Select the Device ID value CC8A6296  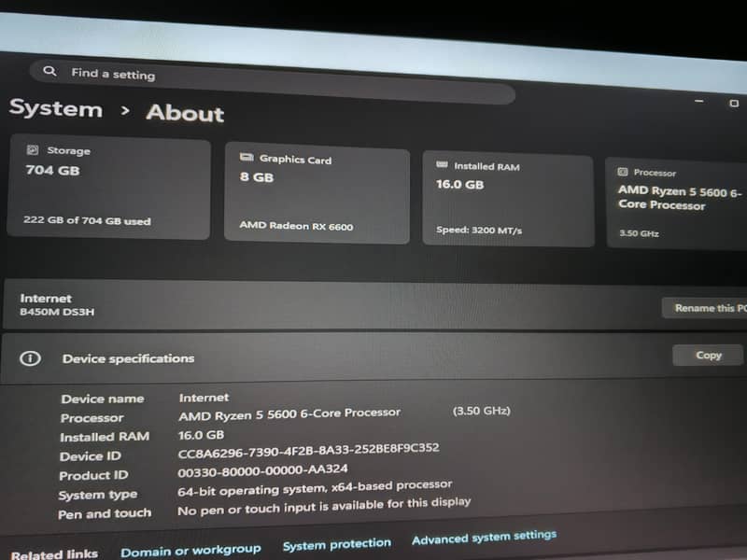[308, 451]
